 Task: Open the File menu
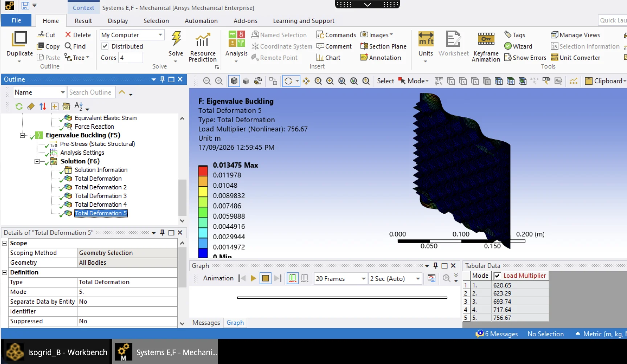point(16,20)
